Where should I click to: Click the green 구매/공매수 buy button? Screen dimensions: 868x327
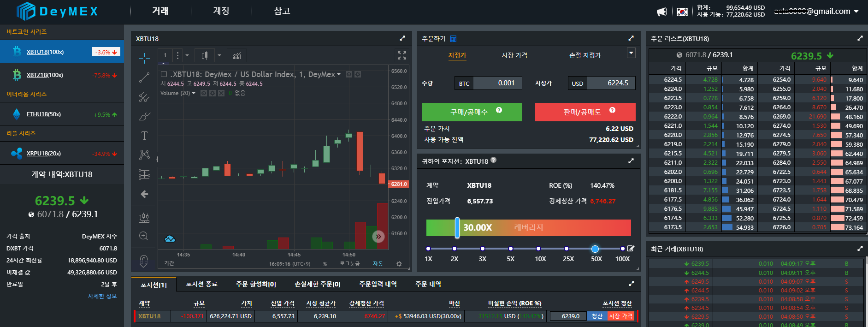(x=472, y=112)
